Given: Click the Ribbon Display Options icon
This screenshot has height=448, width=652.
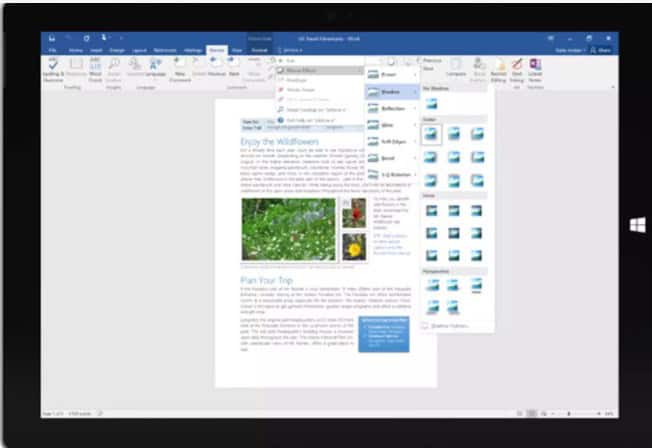Looking at the screenshot, I should (551, 38).
